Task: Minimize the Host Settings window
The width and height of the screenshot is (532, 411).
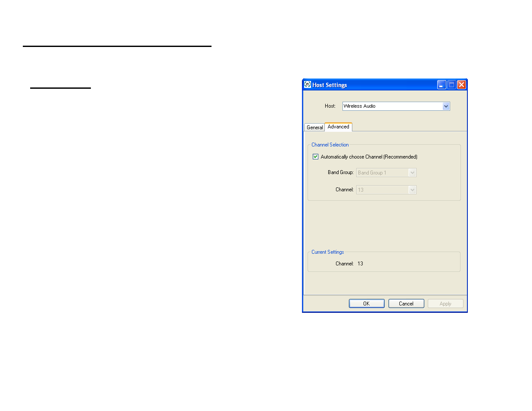Action: pyautogui.click(x=442, y=85)
